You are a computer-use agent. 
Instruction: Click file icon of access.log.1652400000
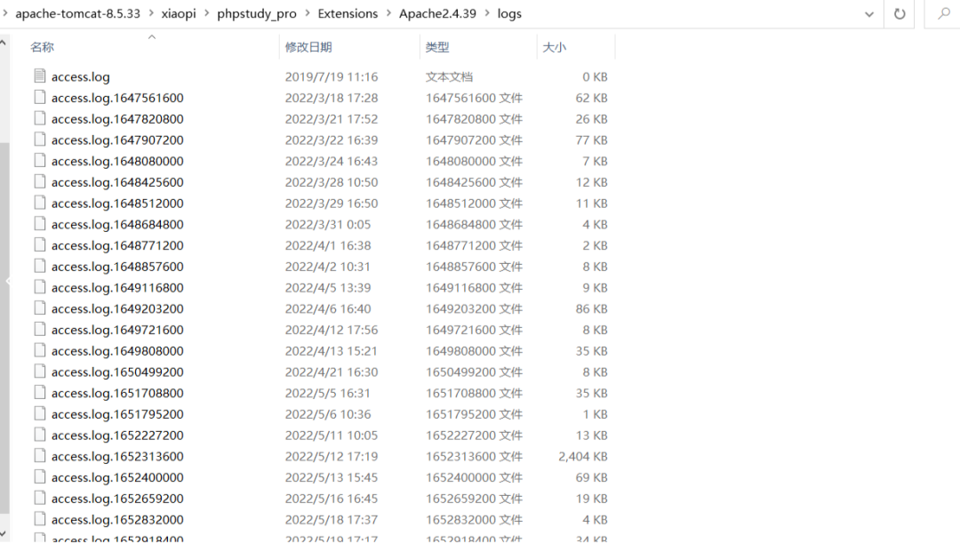pos(40,476)
